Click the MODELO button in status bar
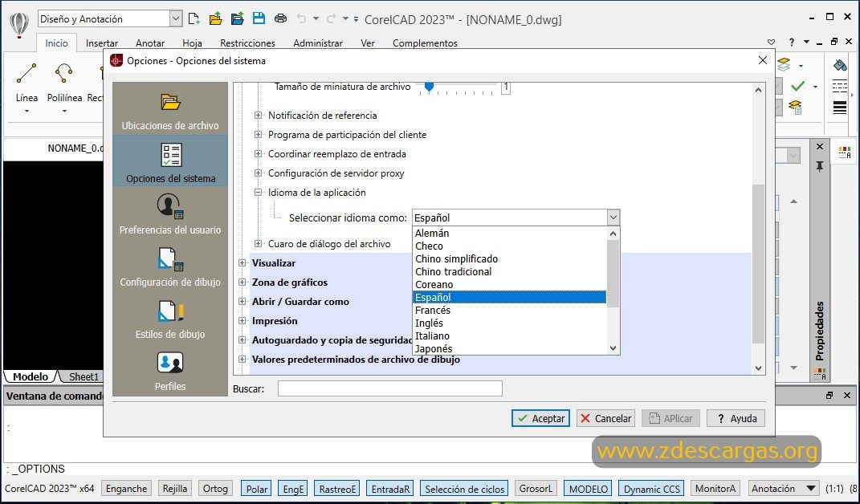The height and width of the screenshot is (504, 860). pyautogui.click(x=588, y=489)
